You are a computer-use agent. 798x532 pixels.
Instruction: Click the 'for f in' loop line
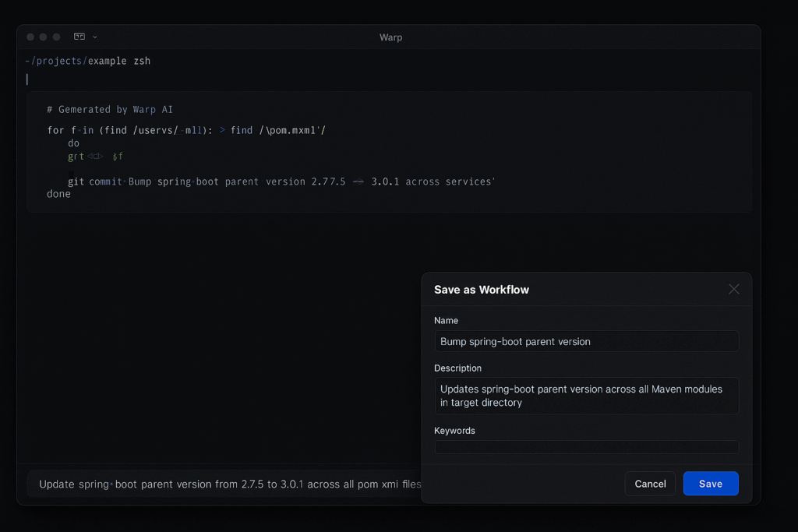click(186, 130)
